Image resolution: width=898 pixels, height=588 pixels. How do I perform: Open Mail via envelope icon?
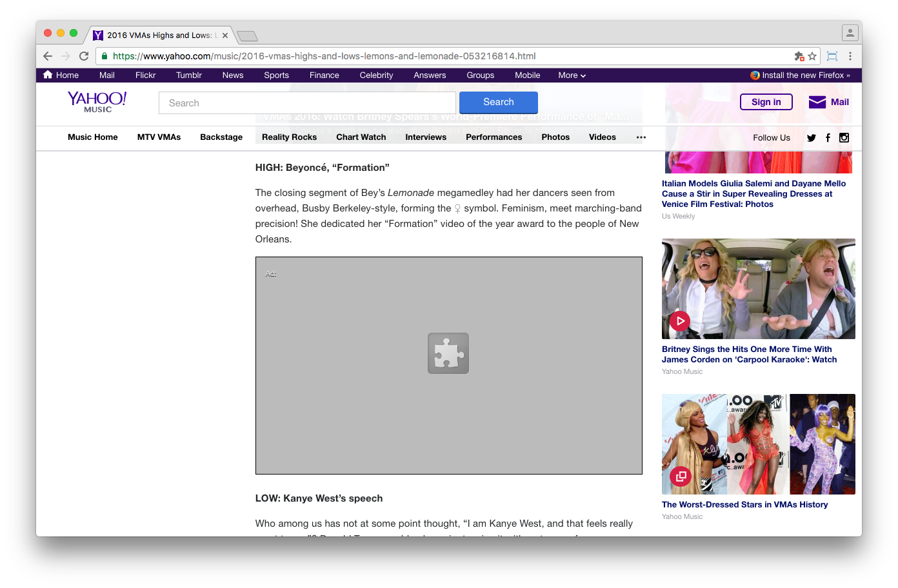pyautogui.click(x=817, y=102)
